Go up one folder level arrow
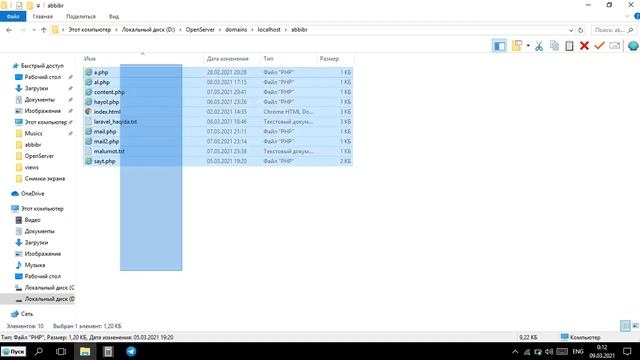 pyautogui.click(x=44, y=30)
